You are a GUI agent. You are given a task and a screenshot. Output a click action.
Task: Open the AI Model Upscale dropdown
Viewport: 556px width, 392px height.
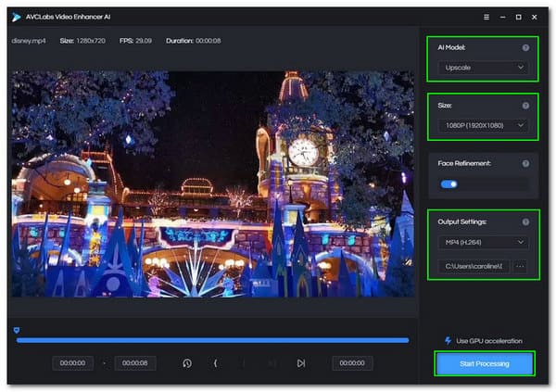(x=483, y=68)
